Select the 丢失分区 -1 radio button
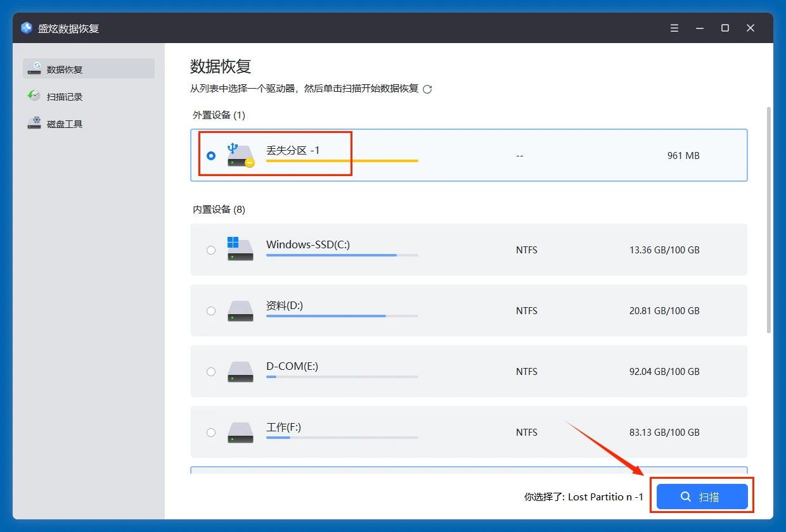The height and width of the screenshot is (532, 786). 211,156
